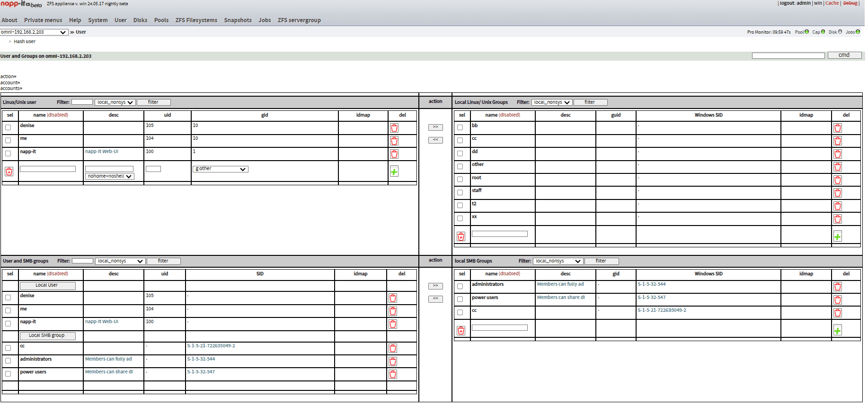
Task: Delete SMB user napp-it via trash icon
Action: pos(393,324)
